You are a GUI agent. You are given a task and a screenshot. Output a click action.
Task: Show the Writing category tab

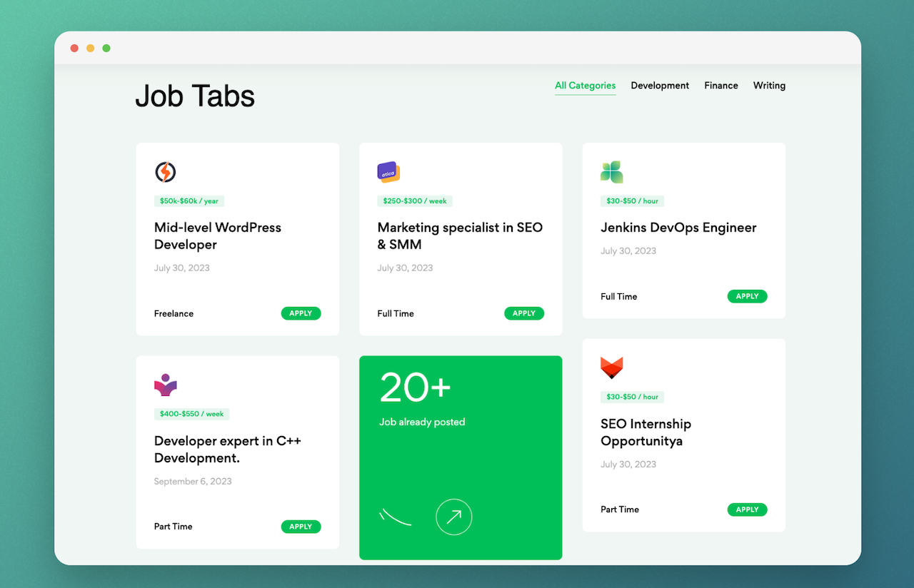pos(769,86)
